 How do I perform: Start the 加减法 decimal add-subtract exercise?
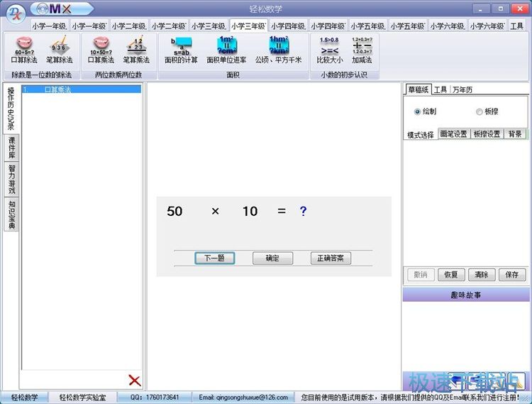(x=362, y=50)
